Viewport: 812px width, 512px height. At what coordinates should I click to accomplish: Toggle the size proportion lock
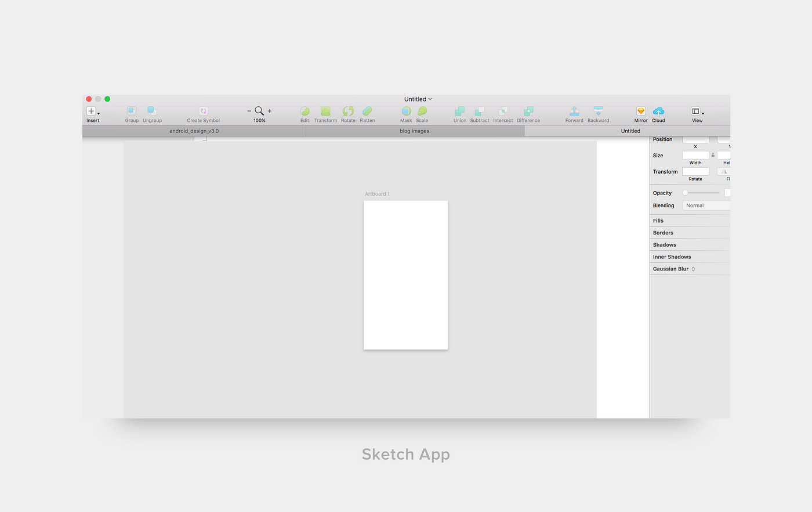pos(713,155)
